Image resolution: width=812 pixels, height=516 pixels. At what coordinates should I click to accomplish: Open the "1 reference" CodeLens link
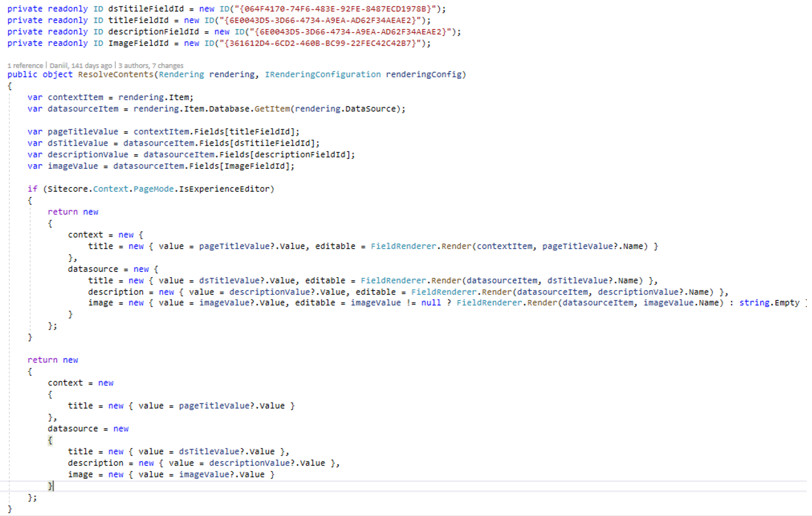(25, 66)
